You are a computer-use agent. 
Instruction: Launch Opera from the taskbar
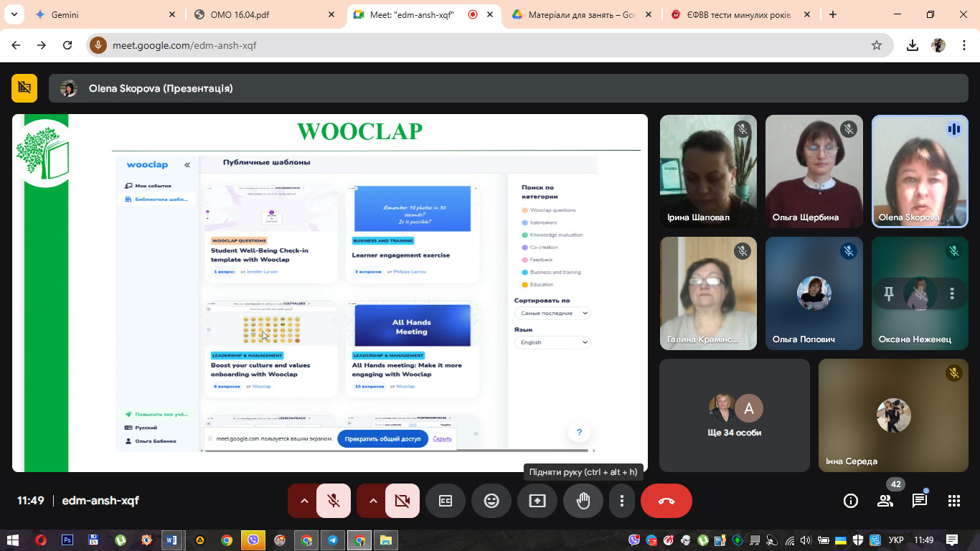pos(41,540)
